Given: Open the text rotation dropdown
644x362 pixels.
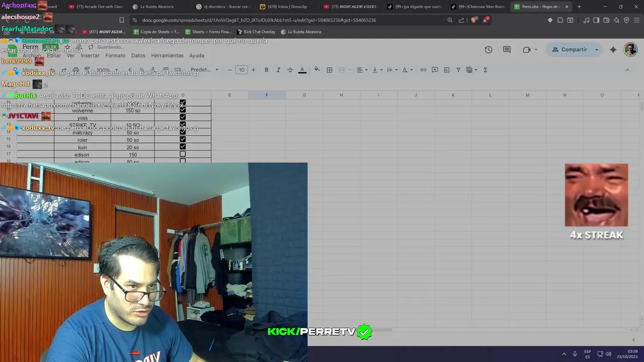Looking at the screenshot, I should point(408,70).
